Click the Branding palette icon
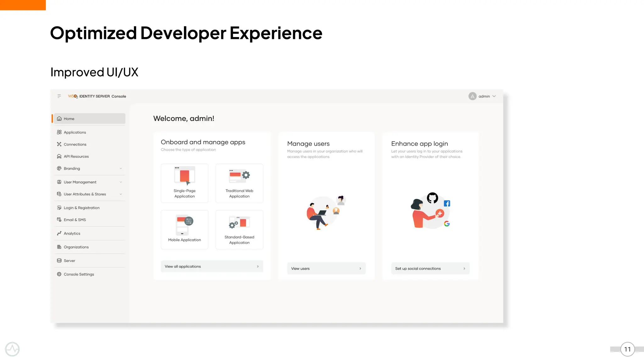The image size is (644, 362). (x=59, y=168)
